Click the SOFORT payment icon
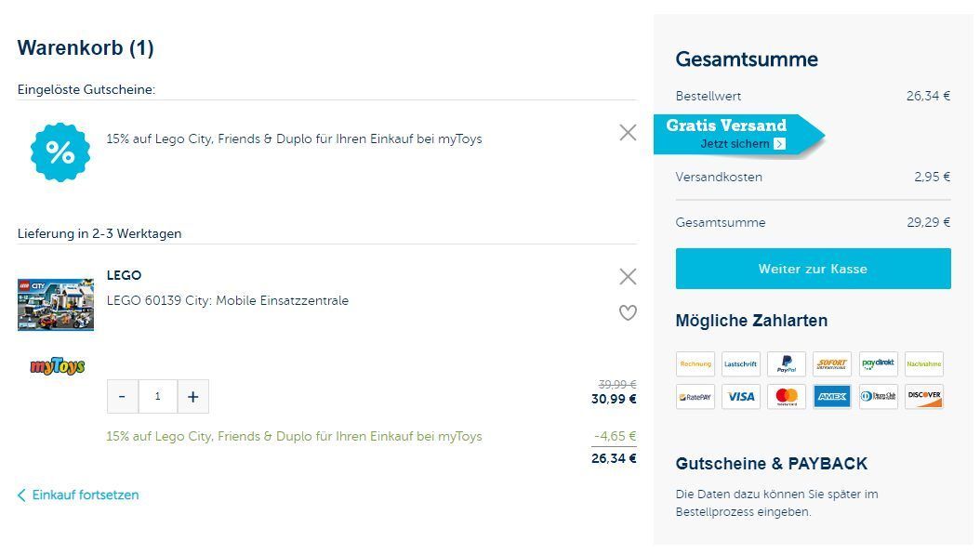 pyautogui.click(x=832, y=363)
